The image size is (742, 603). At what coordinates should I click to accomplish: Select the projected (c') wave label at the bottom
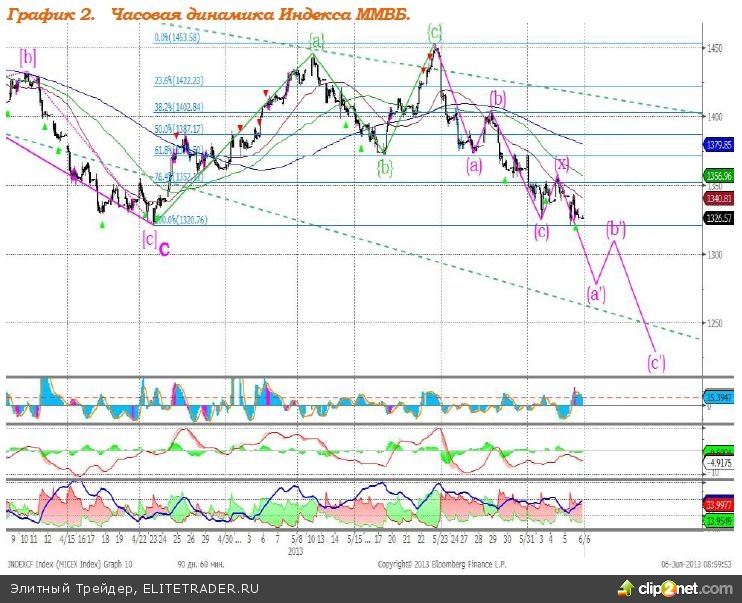(x=656, y=361)
